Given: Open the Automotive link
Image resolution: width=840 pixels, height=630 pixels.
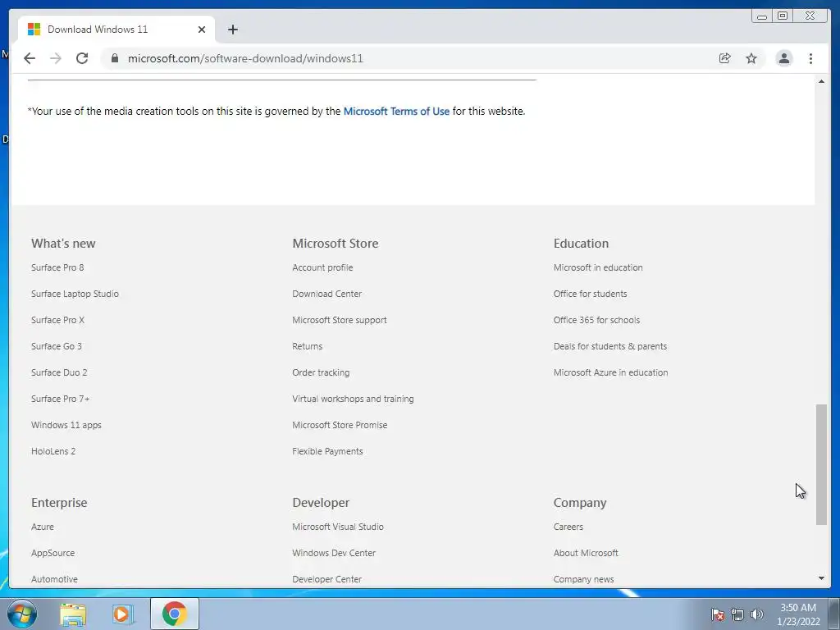Looking at the screenshot, I should [x=54, y=579].
